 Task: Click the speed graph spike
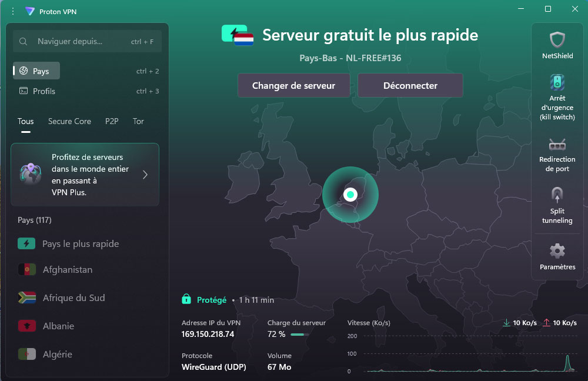click(567, 363)
